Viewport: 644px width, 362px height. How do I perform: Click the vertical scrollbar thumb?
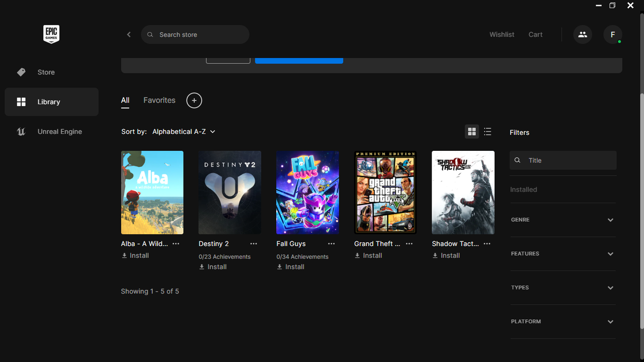coord(641,210)
